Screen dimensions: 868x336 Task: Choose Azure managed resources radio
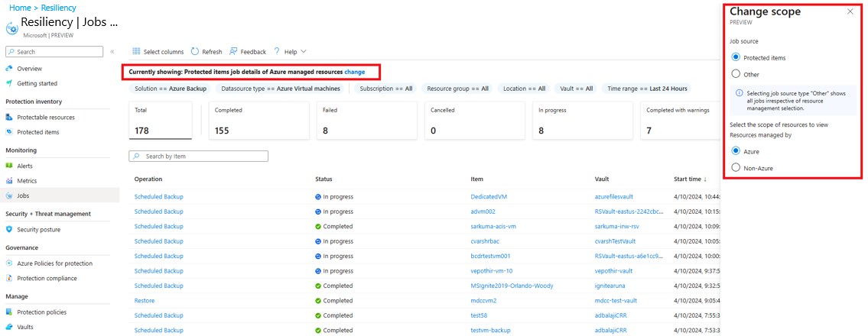click(736, 151)
